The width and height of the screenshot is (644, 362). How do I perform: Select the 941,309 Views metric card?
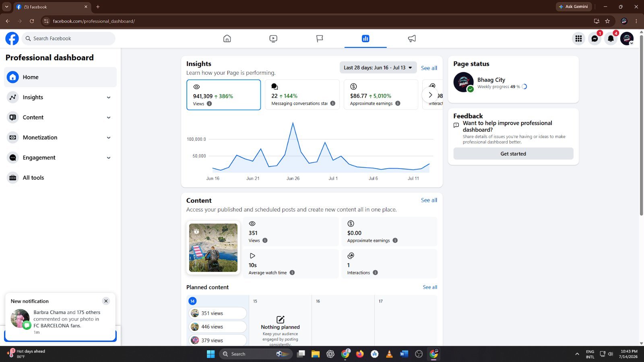click(x=223, y=95)
